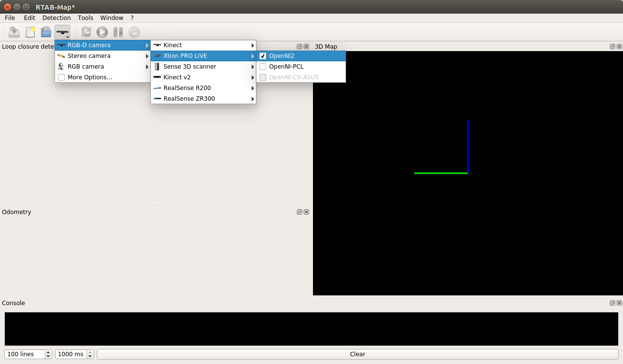The height and width of the screenshot is (364, 623).
Task: Open the ? help menu
Action: pyautogui.click(x=132, y=18)
